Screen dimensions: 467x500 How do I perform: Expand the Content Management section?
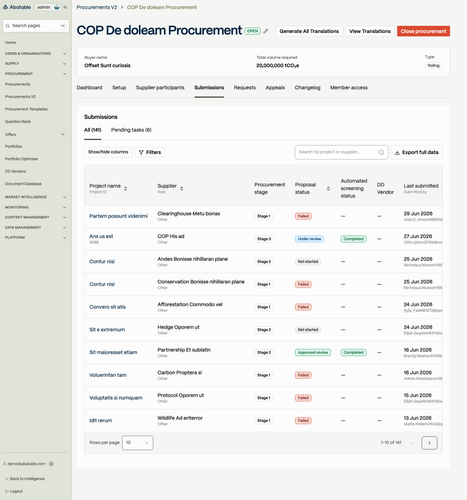(x=35, y=217)
